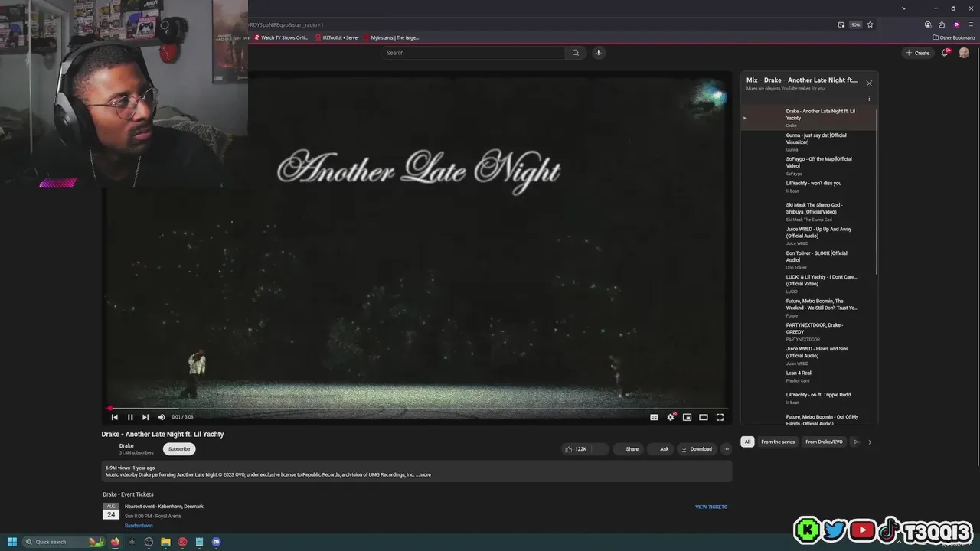The width and height of the screenshot is (980, 551).
Task: Click the Share button
Action: [628, 449]
